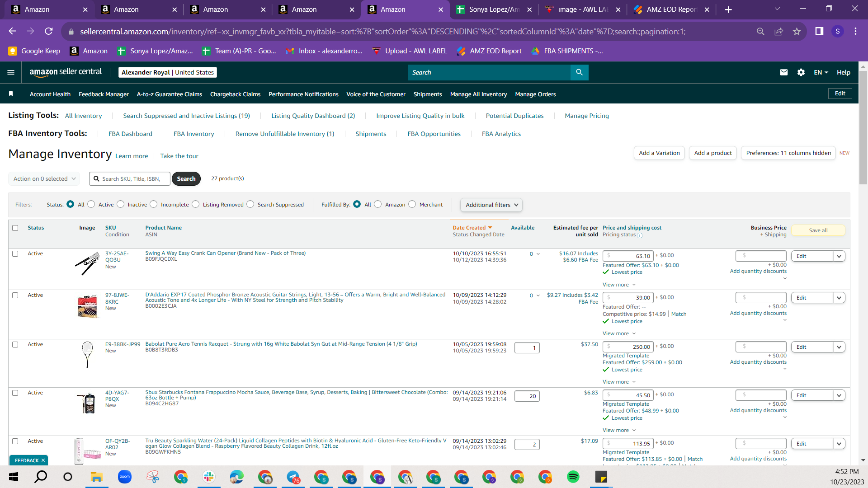This screenshot has height=488, width=868.
Task: Open the Chrome three-dot menu
Action: pos(855,31)
